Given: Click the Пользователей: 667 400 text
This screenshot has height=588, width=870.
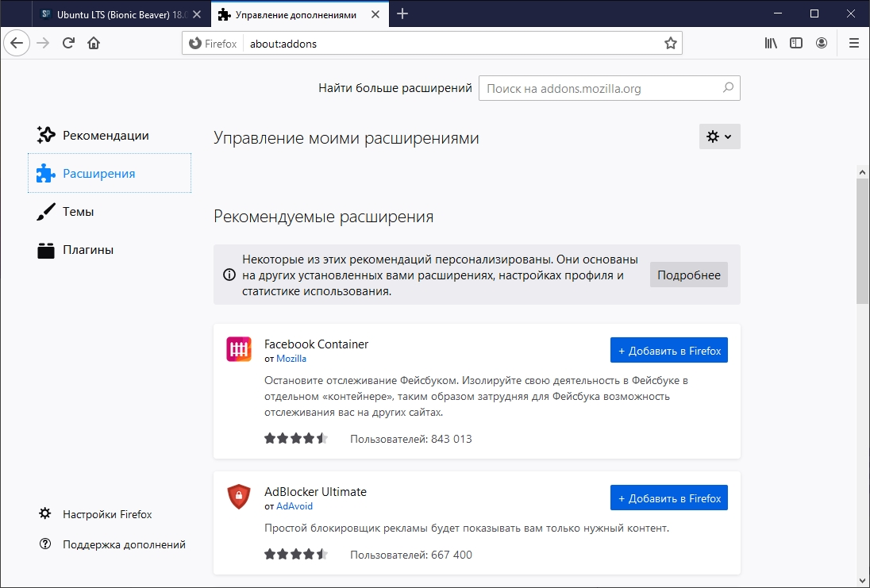Looking at the screenshot, I should (x=410, y=554).
